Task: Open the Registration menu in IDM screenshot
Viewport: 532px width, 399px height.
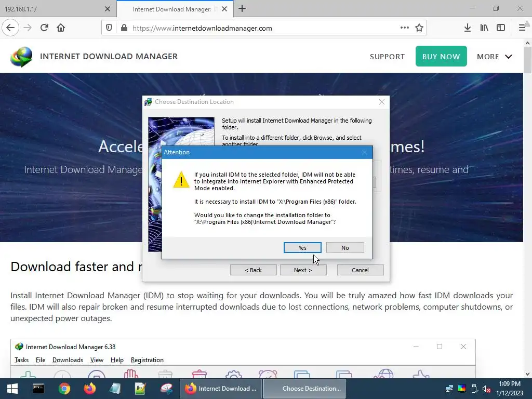Action: coord(147,360)
